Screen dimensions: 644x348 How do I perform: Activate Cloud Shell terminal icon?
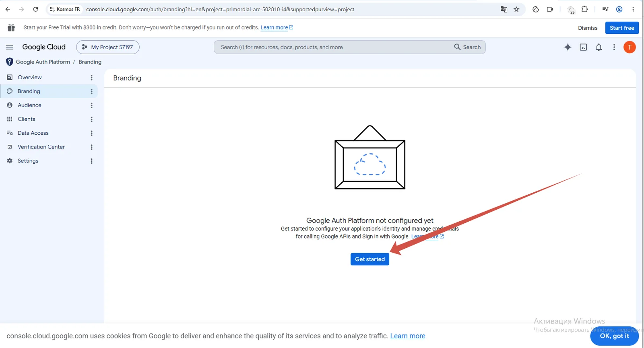click(583, 47)
